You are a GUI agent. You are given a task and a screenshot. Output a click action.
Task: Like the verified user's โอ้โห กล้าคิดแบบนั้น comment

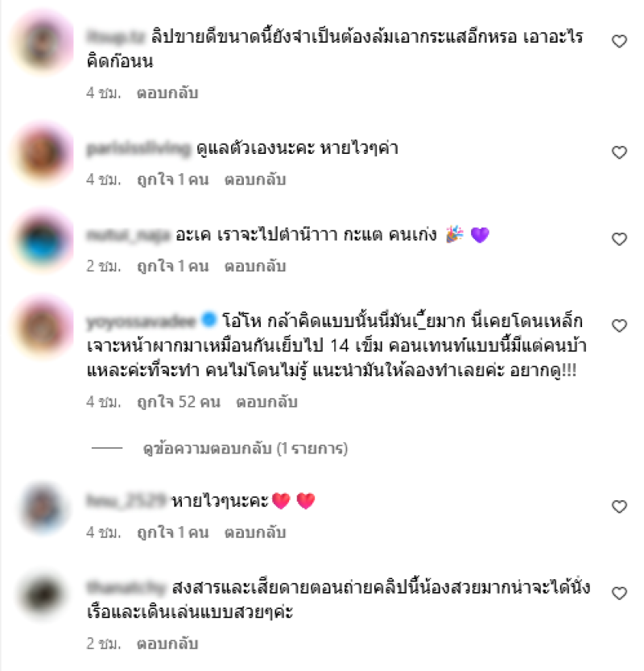tap(619, 325)
